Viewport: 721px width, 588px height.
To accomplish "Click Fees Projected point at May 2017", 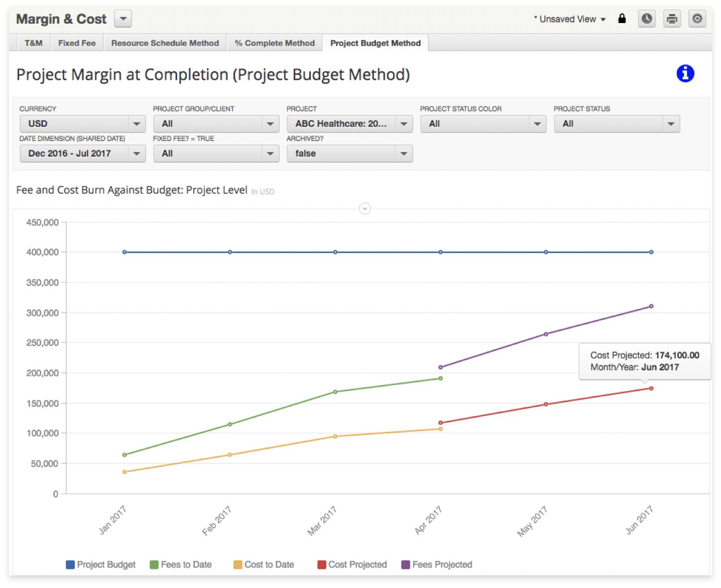I will click(546, 334).
